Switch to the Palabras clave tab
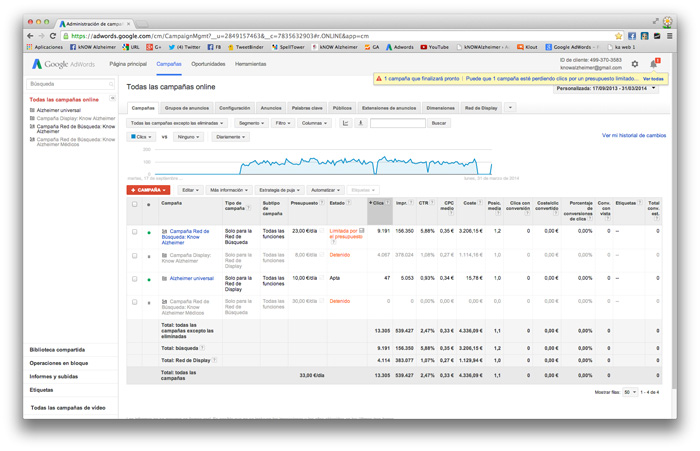The height and width of the screenshot is (451, 700). coord(307,108)
